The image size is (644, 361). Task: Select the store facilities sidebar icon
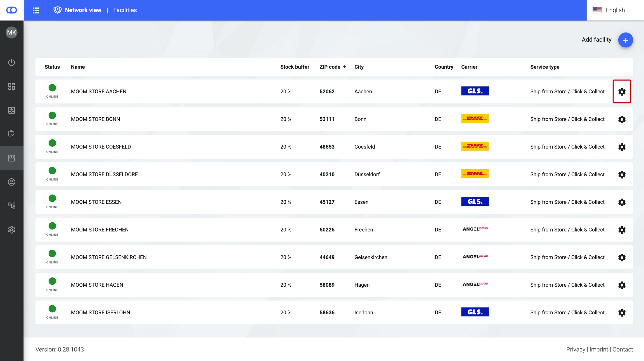click(11, 158)
